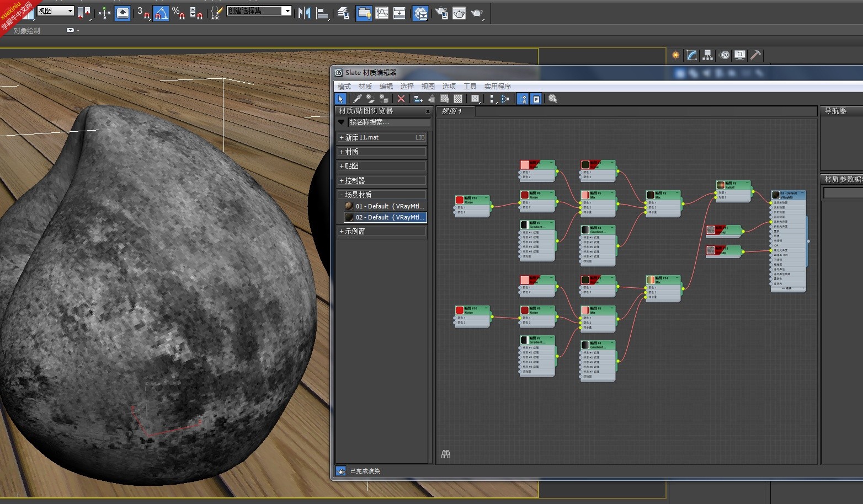Click Hide Unused Nodeslots in Slate toolbar
This screenshot has width=863, height=504.
pos(431,99)
